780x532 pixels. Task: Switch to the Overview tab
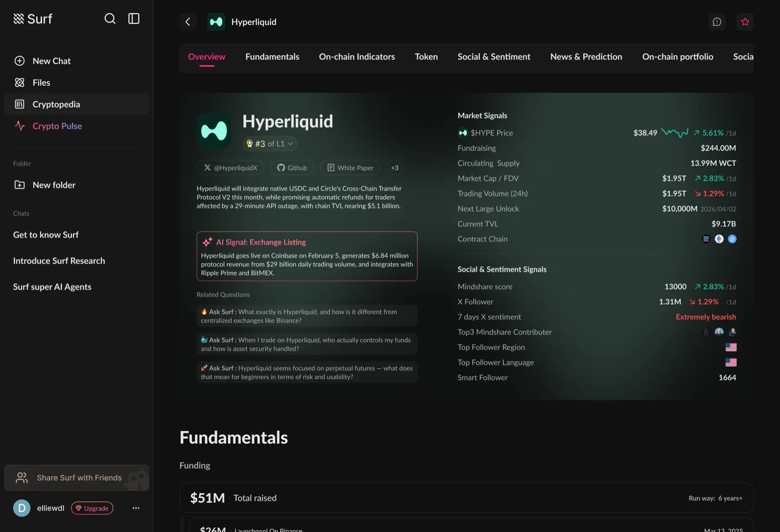click(x=207, y=57)
